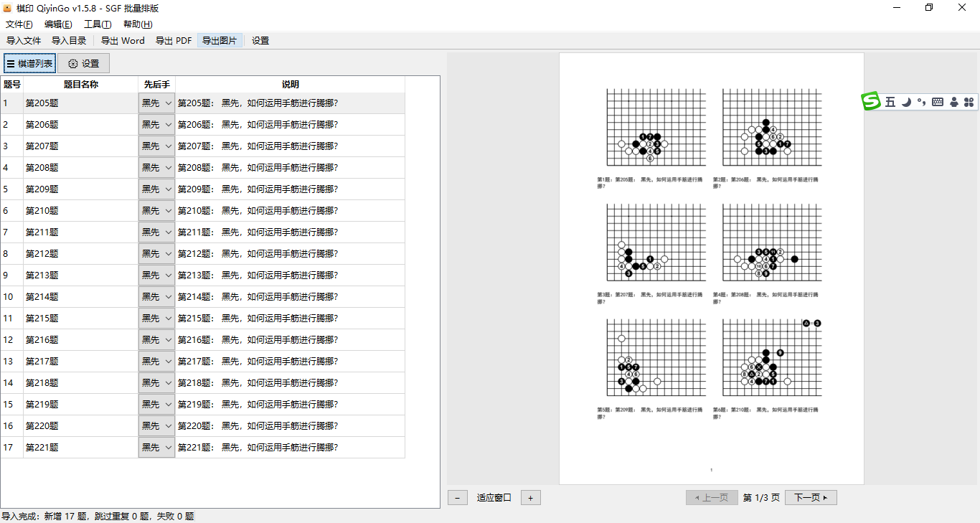The width and height of the screenshot is (980, 523).
Task: Export to PDF via 导出 PDF
Action: 174,41
